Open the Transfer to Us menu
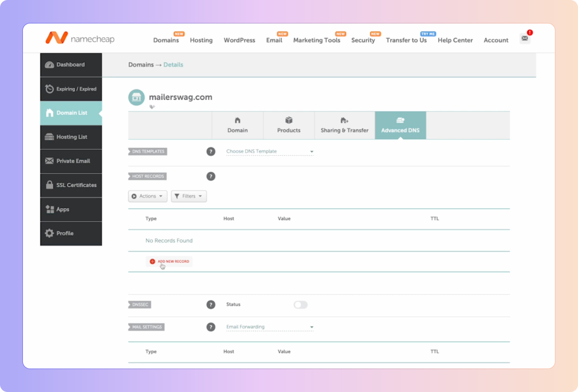Image resolution: width=578 pixels, height=392 pixels. [x=406, y=40]
